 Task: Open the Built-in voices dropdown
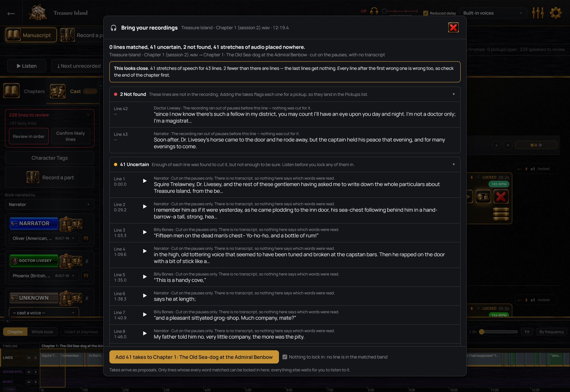[x=493, y=13]
